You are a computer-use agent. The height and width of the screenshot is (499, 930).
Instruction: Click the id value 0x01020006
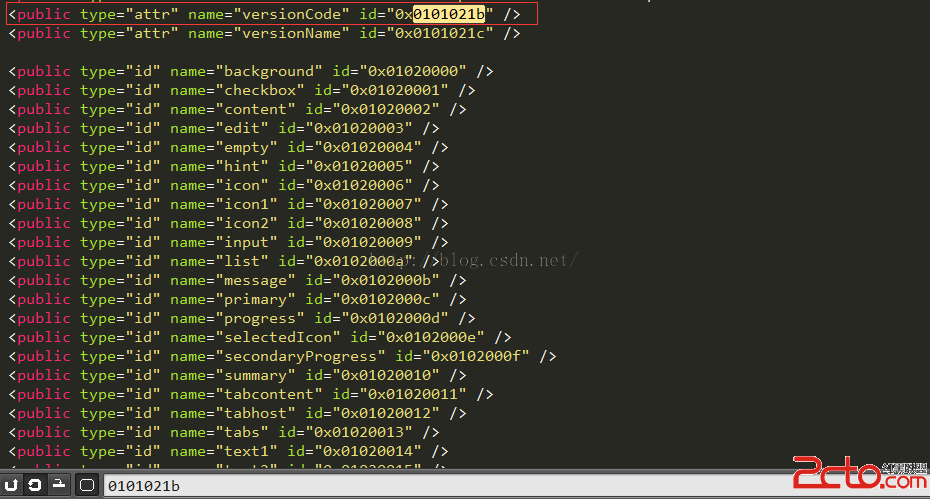coord(359,185)
